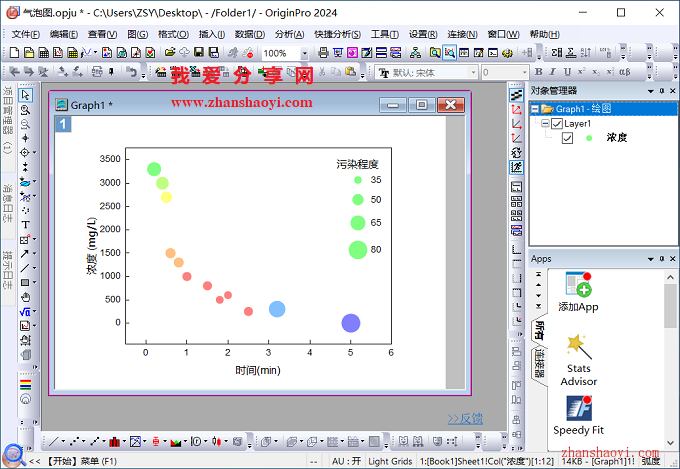Click the column bar plot icon
The image size is (680, 469).
[114, 442]
